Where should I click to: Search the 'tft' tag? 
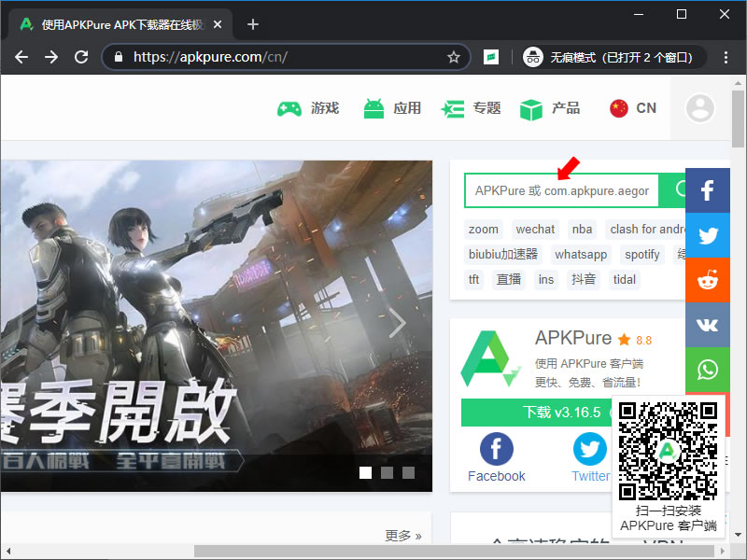[473, 279]
